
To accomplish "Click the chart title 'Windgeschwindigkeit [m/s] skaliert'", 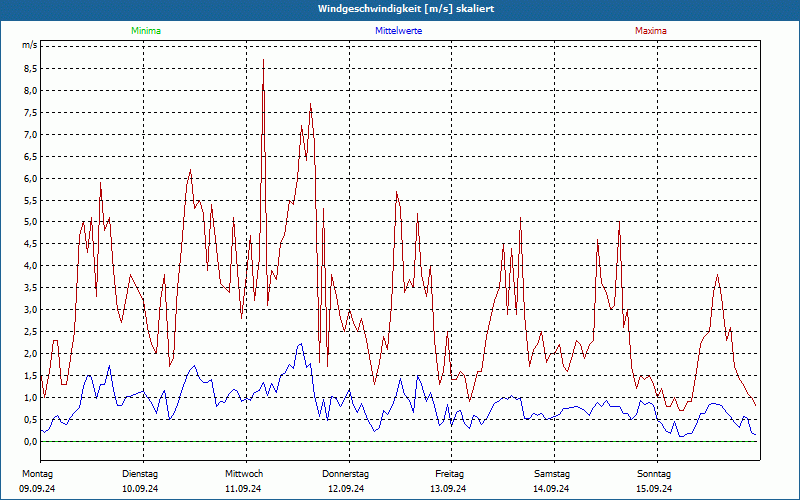I will pos(406,9).
